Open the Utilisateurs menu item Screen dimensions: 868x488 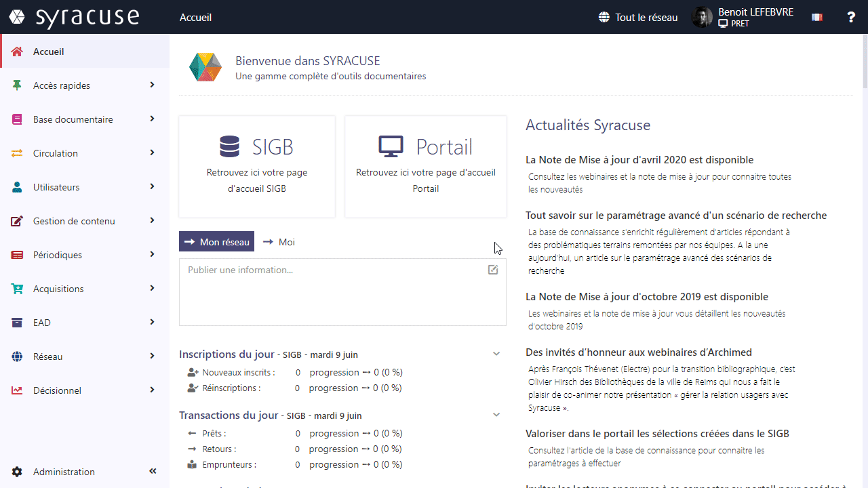(85, 187)
